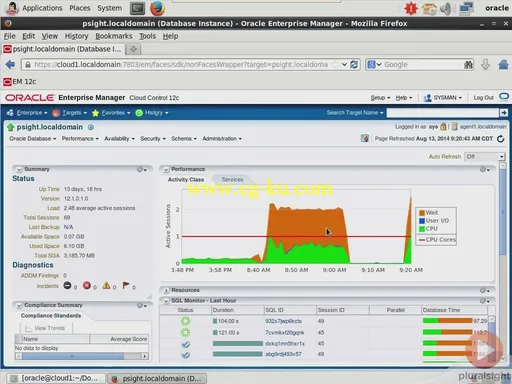
Task: Open the Administration menu
Action: [x=222, y=139]
